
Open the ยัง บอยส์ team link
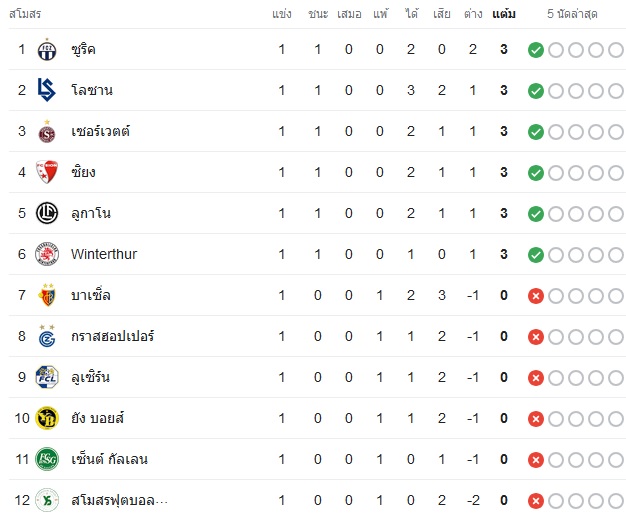(x=97, y=418)
